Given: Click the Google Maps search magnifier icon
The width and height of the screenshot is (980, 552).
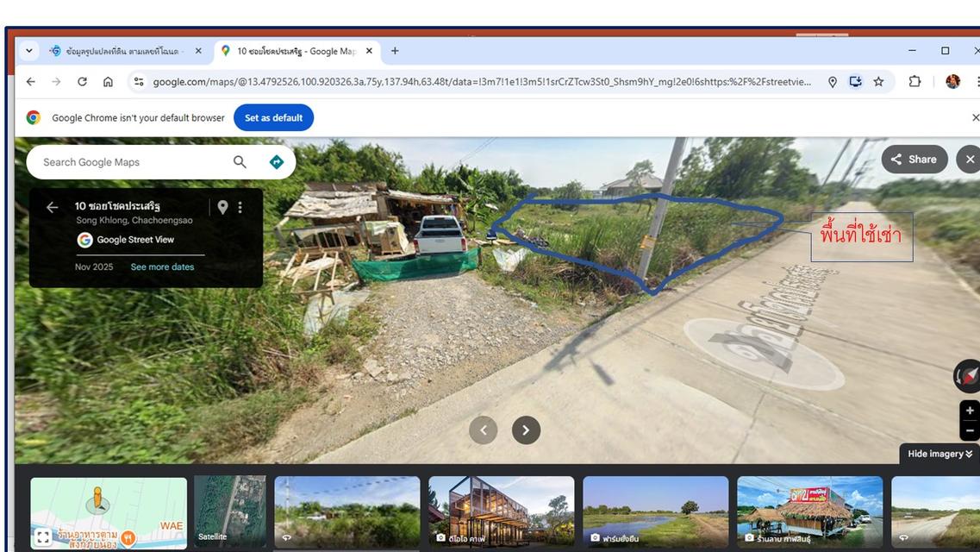Looking at the screenshot, I should tap(240, 162).
